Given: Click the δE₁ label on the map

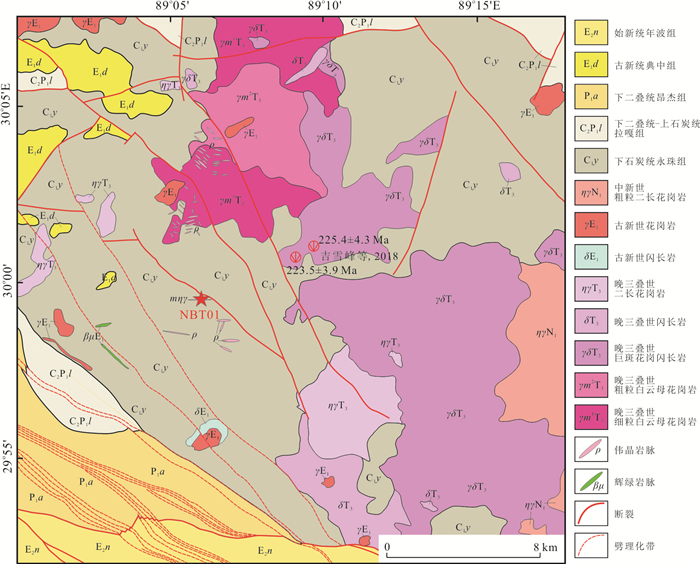Looking at the screenshot, I should (x=202, y=412).
